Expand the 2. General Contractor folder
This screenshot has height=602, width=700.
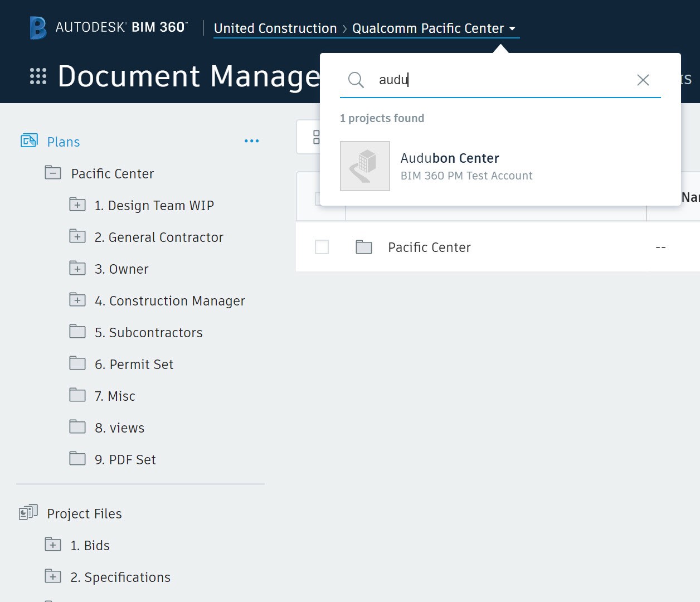77,236
